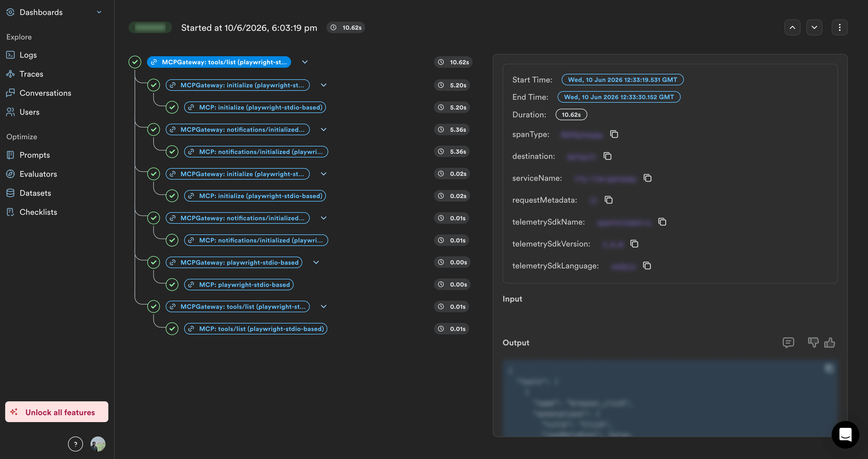The image size is (868, 459).
Task: Go to next trace with down arrow
Action: 814,28
